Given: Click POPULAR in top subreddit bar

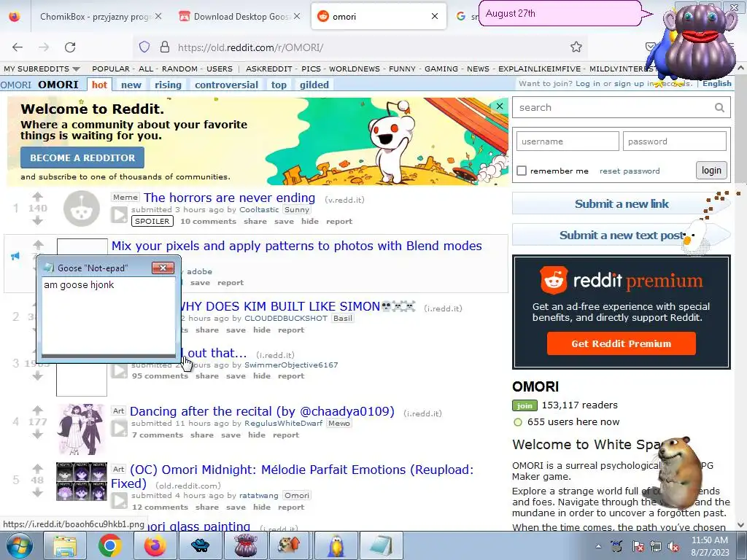Looking at the screenshot, I should coord(111,69).
